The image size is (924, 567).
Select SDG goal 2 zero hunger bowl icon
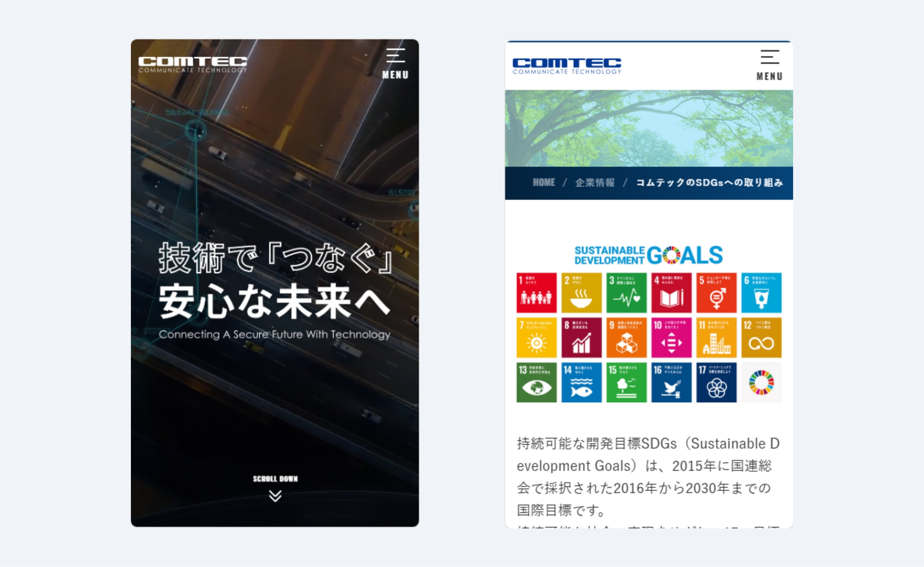[x=581, y=293]
